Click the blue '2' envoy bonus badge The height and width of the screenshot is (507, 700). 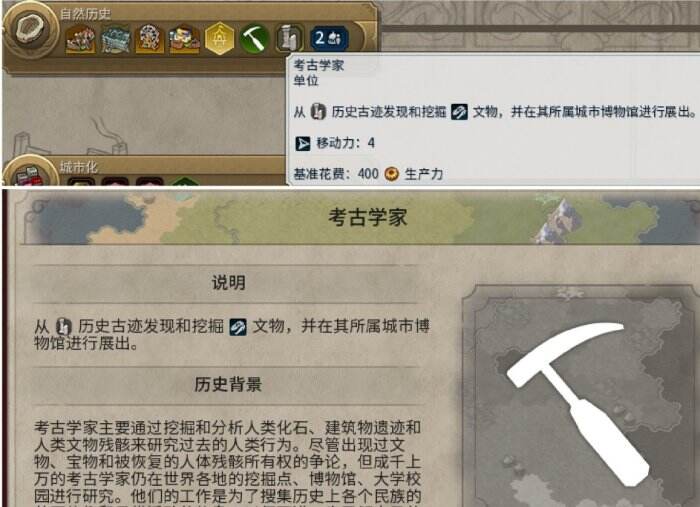329,39
